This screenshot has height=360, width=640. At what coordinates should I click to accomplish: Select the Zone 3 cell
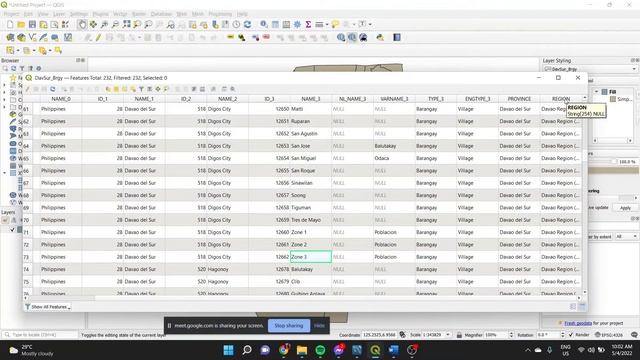point(311,257)
